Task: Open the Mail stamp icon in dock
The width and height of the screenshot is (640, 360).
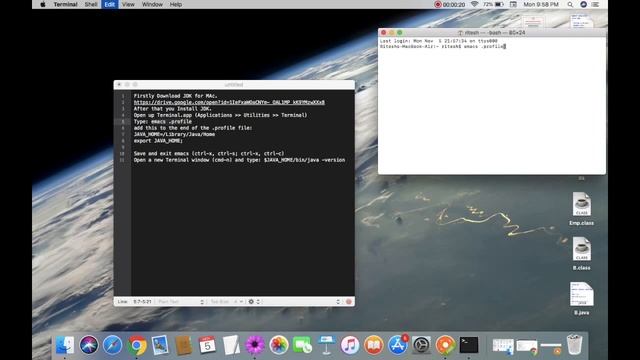Action: pos(160,345)
